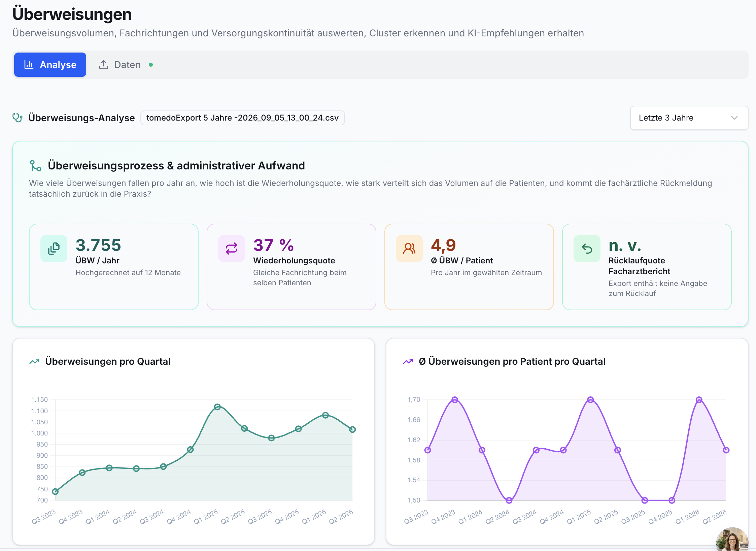Click the Hochgerechnet auf 12 Monate caption
Viewport: 756px width, 551px height.
[128, 272]
